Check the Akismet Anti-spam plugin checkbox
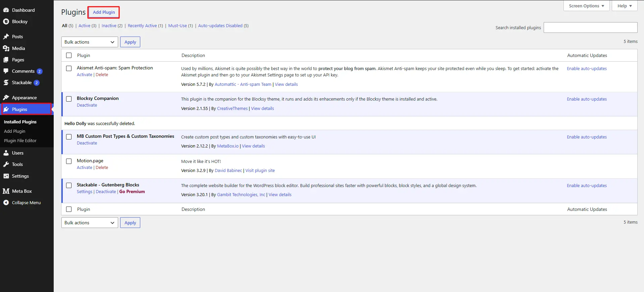The height and width of the screenshot is (292, 644). tap(69, 68)
